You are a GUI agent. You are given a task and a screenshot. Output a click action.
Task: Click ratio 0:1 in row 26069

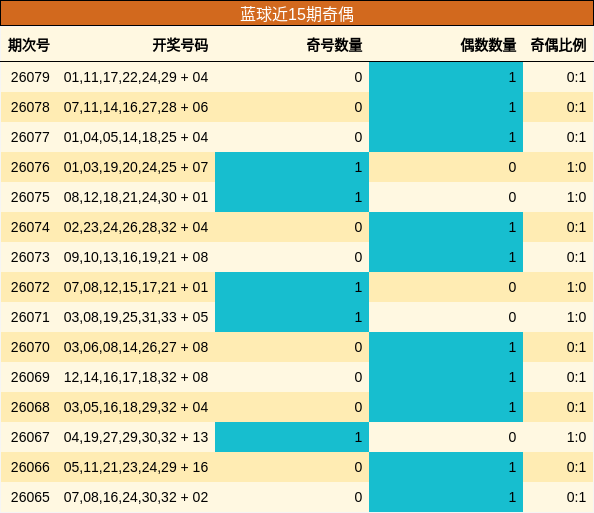(x=576, y=377)
